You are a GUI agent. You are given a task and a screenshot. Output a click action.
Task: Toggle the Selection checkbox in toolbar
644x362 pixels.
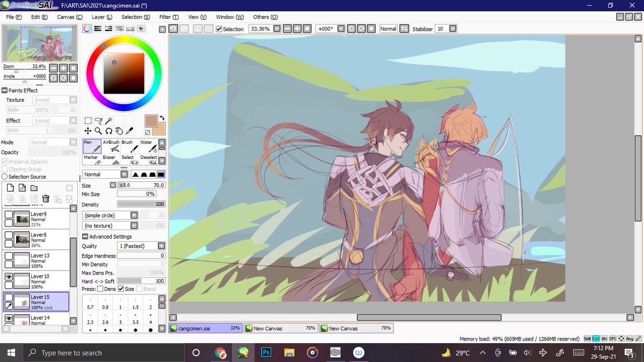point(219,29)
